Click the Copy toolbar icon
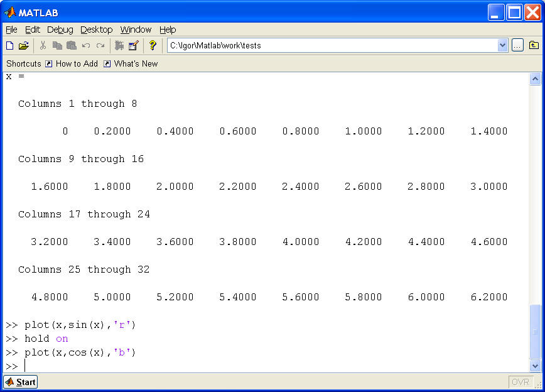Viewport: 545px width, 392px height. (x=58, y=45)
